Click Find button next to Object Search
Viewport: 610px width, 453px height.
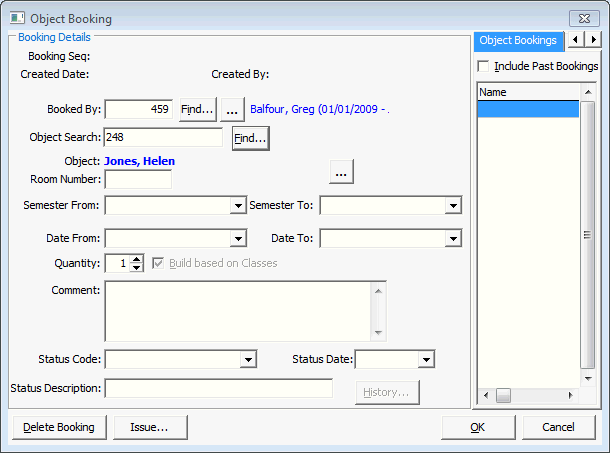pos(251,138)
